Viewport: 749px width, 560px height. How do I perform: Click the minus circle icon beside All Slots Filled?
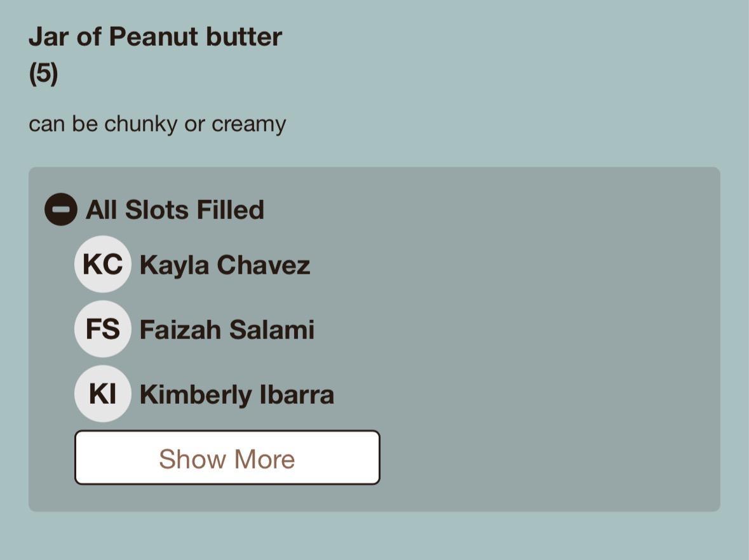coord(61,210)
